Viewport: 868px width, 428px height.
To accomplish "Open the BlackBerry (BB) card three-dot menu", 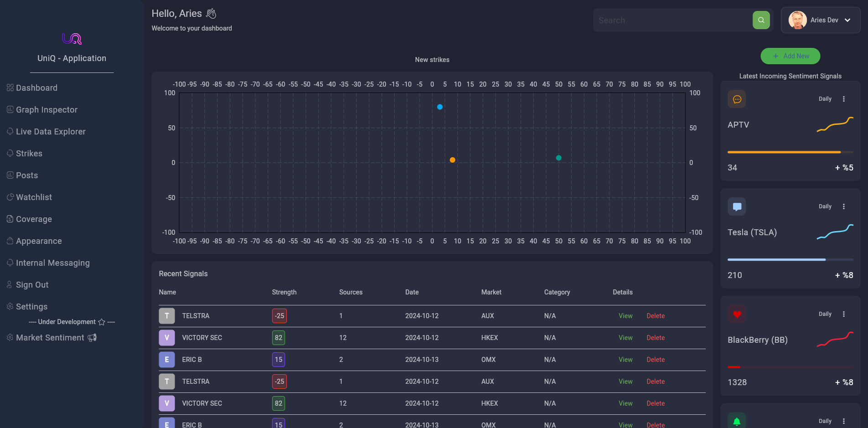I will pos(844,314).
